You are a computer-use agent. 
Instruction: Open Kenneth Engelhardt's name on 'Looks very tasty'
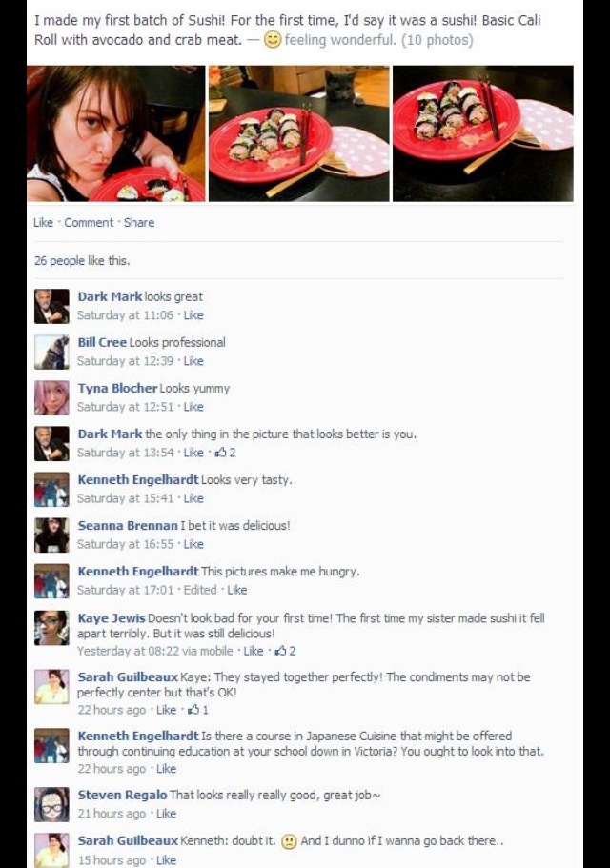[x=138, y=480]
